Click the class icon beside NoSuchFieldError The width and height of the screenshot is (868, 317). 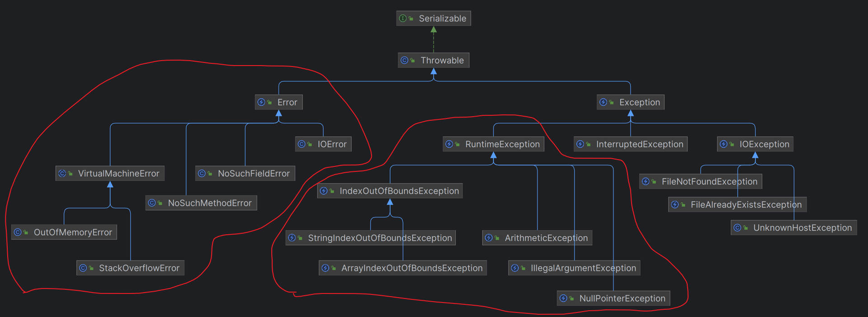pyautogui.click(x=202, y=173)
